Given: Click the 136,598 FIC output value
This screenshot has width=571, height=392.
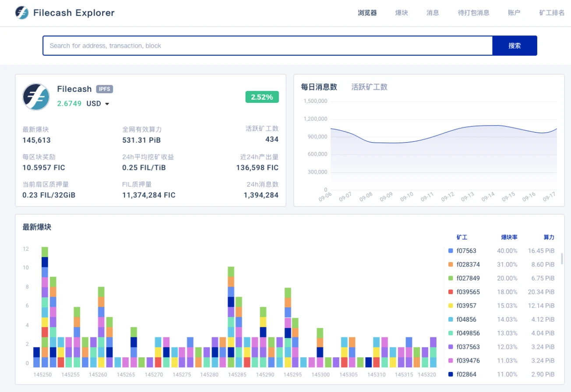Looking at the screenshot, I should coord(257,168).
